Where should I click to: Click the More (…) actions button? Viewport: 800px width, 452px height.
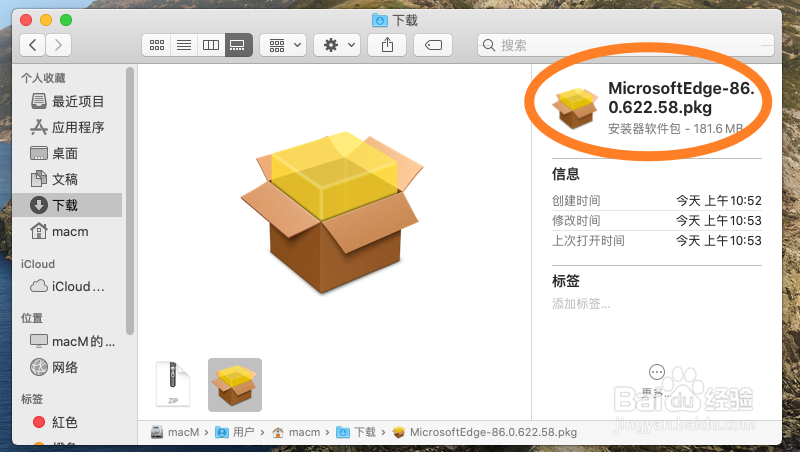(657, 372)
